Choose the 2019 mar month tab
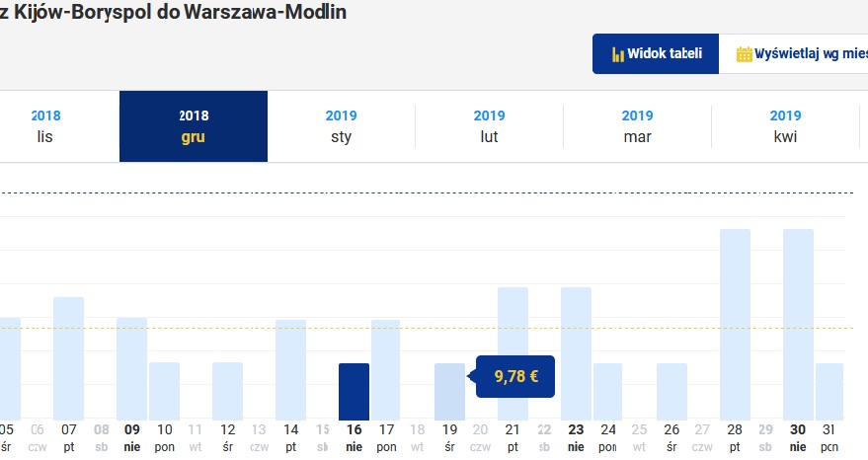Screen dimensions: 868x460 pyautogui.click(x=637, y=126)
